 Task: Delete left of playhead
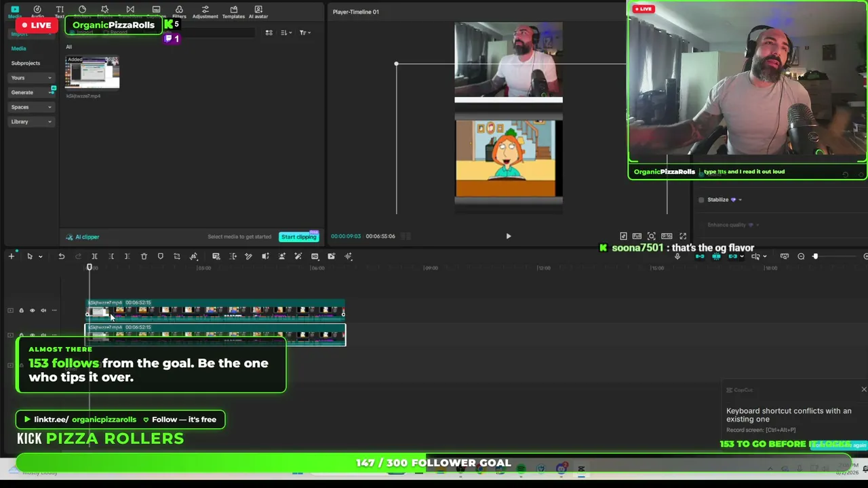111,256
